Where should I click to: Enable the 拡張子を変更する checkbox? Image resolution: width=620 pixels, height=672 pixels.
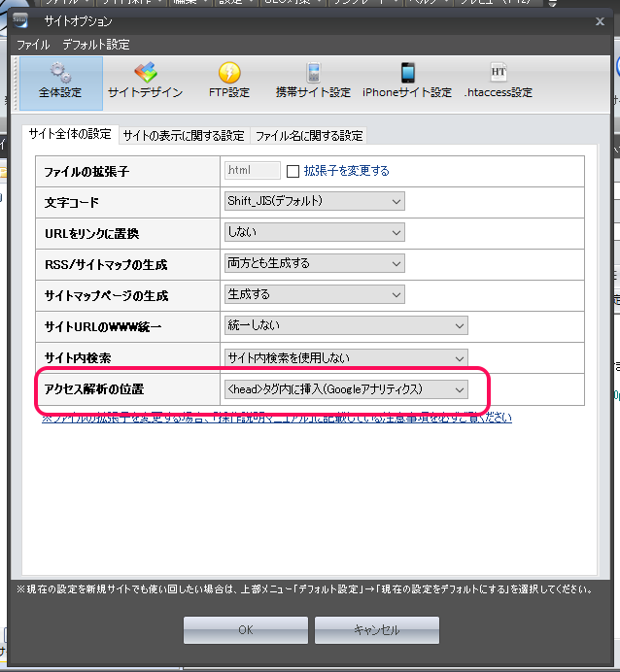293,171
